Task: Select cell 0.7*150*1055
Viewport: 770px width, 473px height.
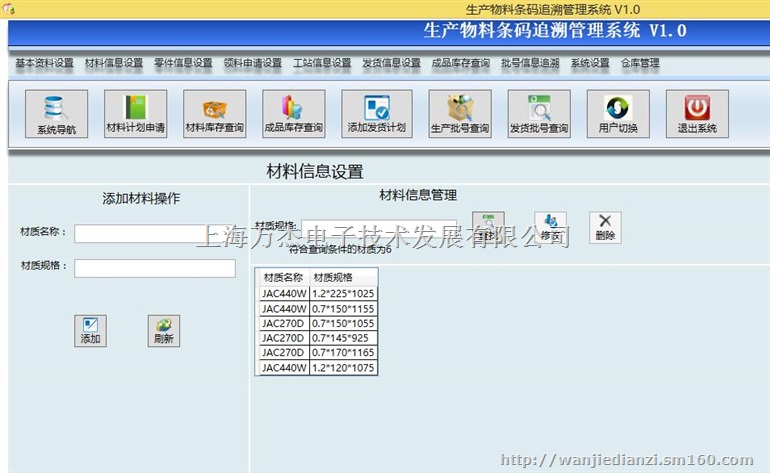Action: click(344, 323)
